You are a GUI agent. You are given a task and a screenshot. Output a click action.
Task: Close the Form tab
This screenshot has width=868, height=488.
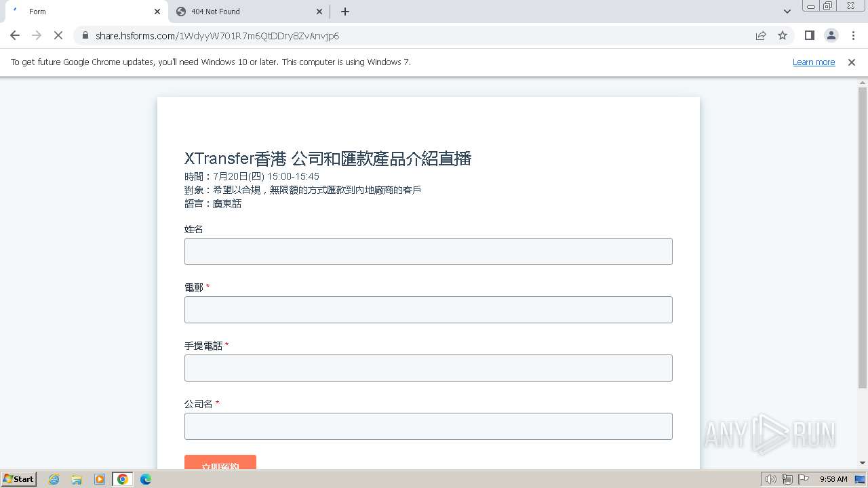click(x=157, y=12)
